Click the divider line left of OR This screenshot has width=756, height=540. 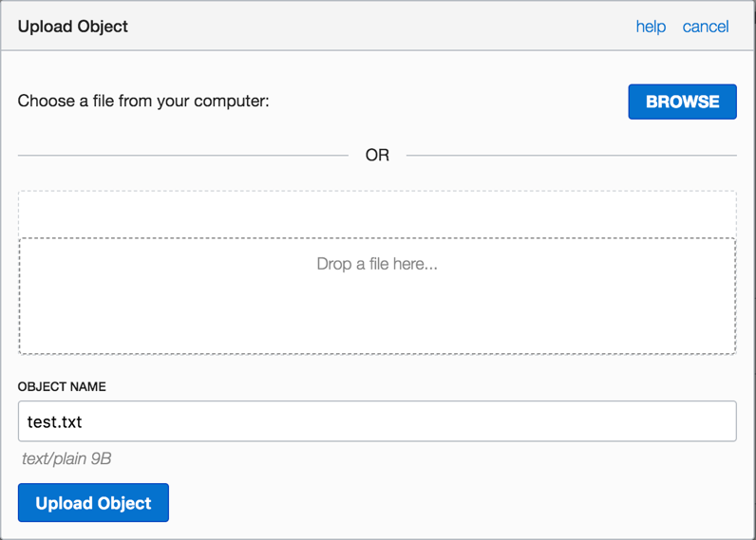pyautogui.click(x=182, y=155)
